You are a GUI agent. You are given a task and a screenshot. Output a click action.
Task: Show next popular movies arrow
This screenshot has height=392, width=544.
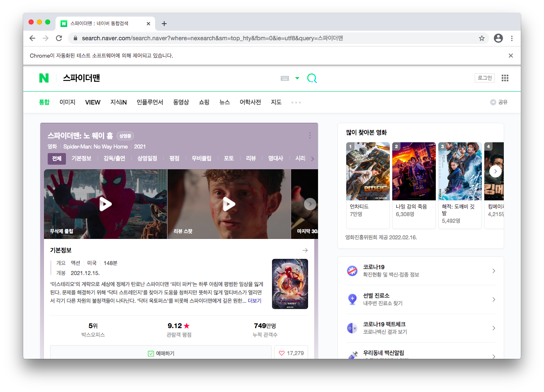click(x=495, y=171)
